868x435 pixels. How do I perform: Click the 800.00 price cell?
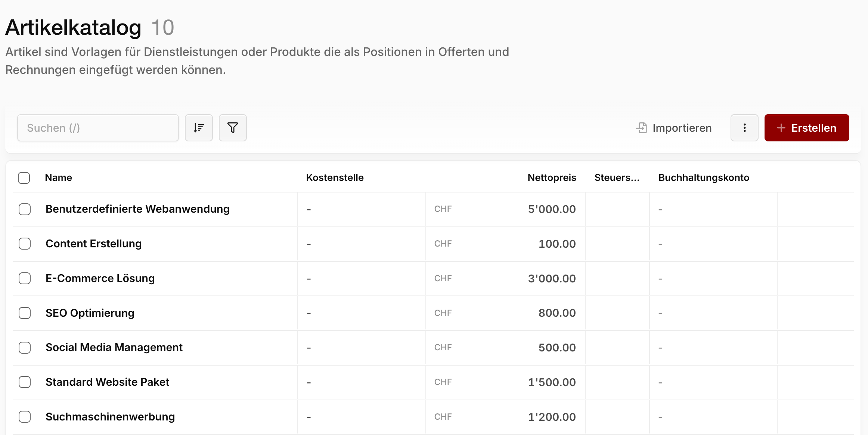pos(557,313)
